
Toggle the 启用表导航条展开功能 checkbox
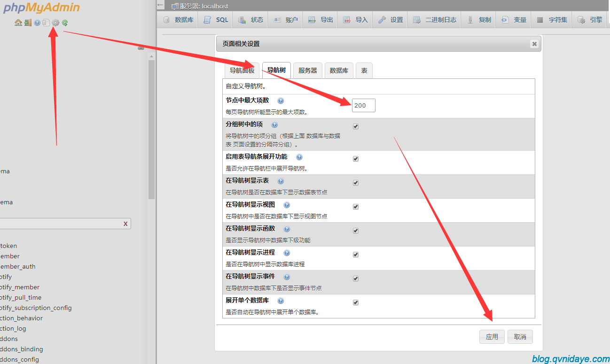point(356,159)
